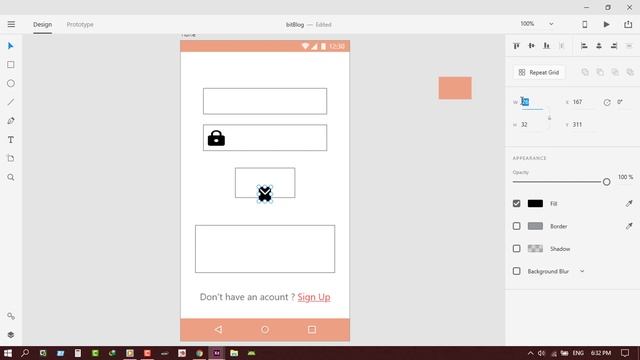Select the Android back navigation icon
The image size is (640, 360).
click(218, 329)
